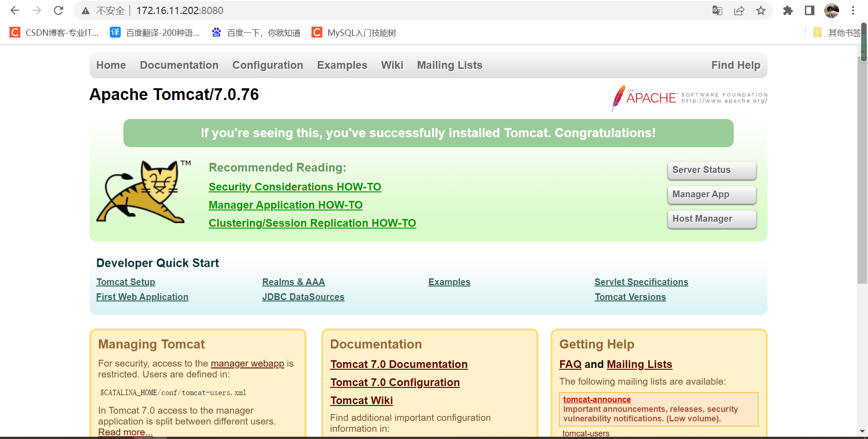
Task: Open the CSDN blog bookmark
Action: (54, 33)
